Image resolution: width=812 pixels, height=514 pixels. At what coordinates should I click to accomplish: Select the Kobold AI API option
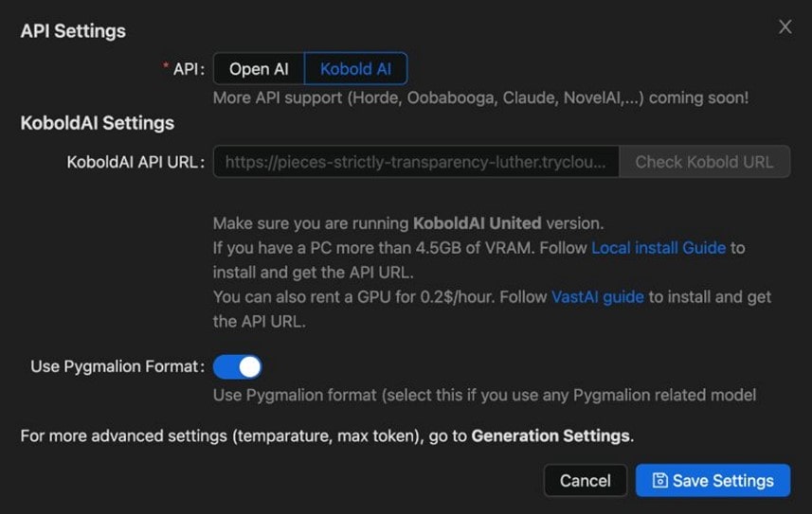point(355,69)
